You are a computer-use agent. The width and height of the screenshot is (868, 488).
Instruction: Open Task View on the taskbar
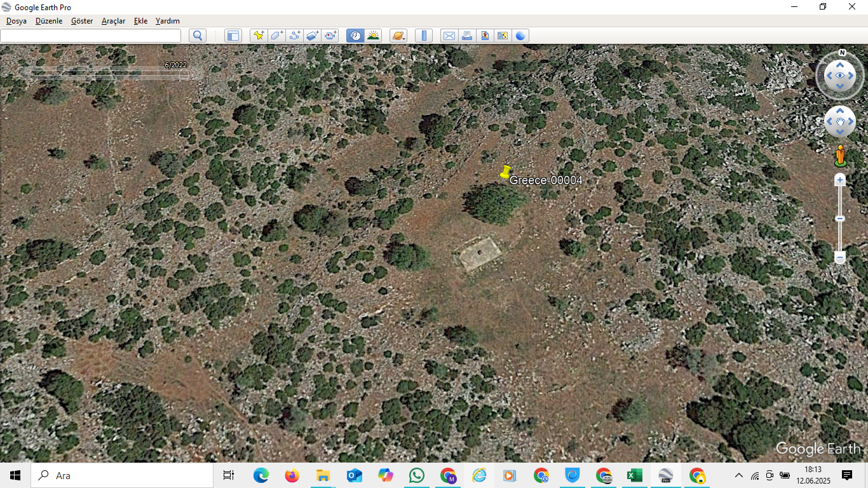(x=229, y=475)
